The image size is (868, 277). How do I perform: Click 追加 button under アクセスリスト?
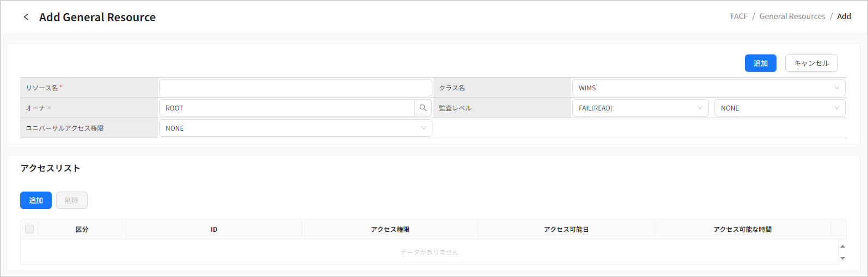[36, 200]
